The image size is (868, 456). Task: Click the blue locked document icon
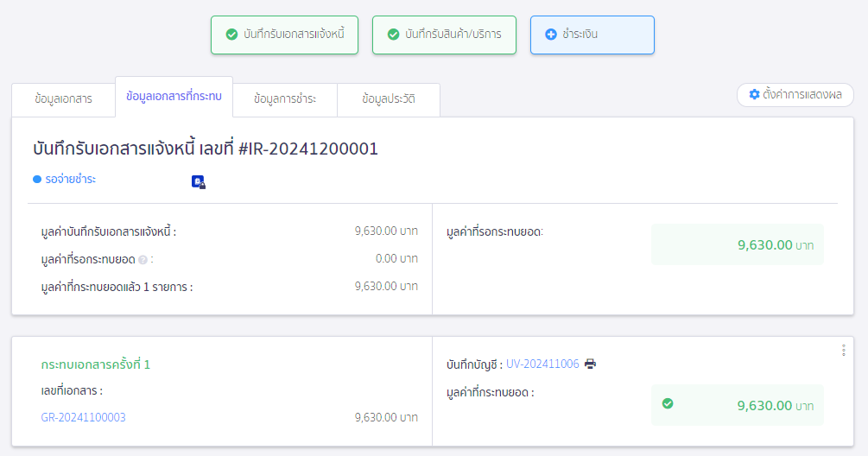(x=198, y=181)
